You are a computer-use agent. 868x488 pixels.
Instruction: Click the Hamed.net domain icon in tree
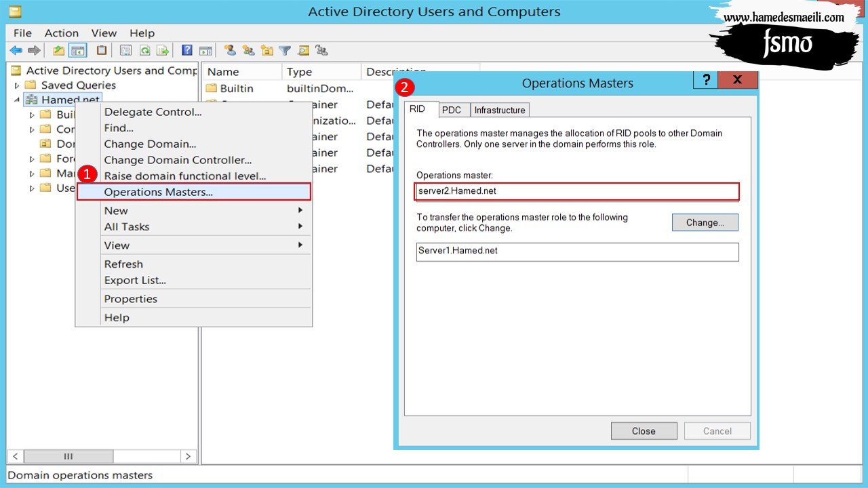(x=31, y=100)
